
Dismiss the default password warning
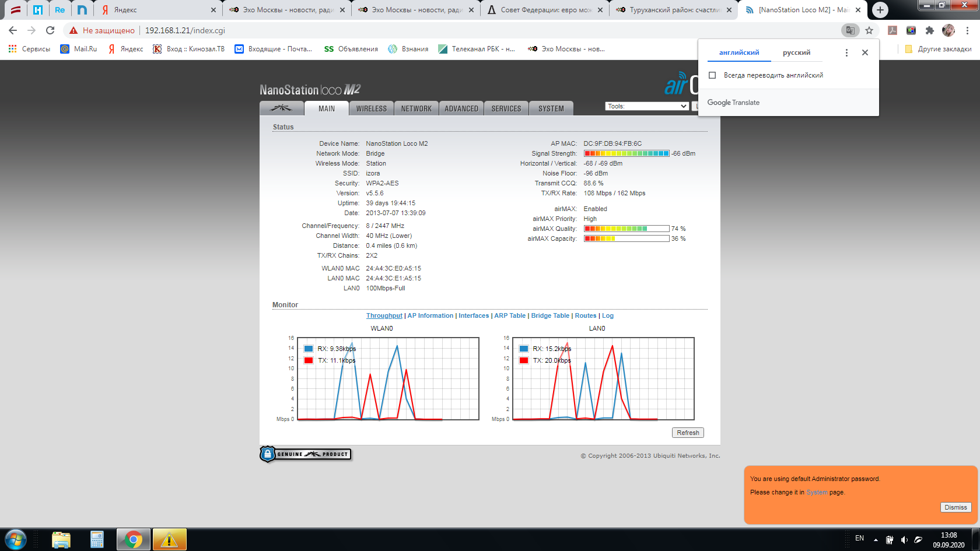956,507
